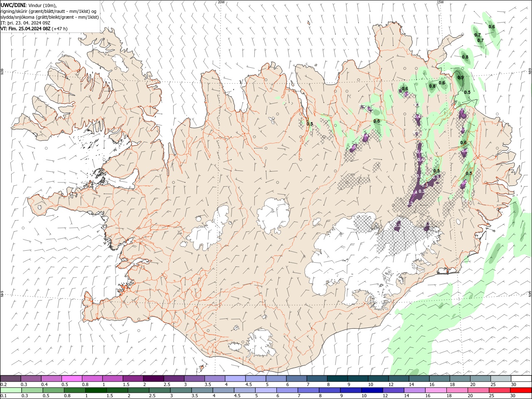Screen dimensions: 532x399
Task: Pick bottom legend swatch between 0.8 and 1
Action: 74,390
